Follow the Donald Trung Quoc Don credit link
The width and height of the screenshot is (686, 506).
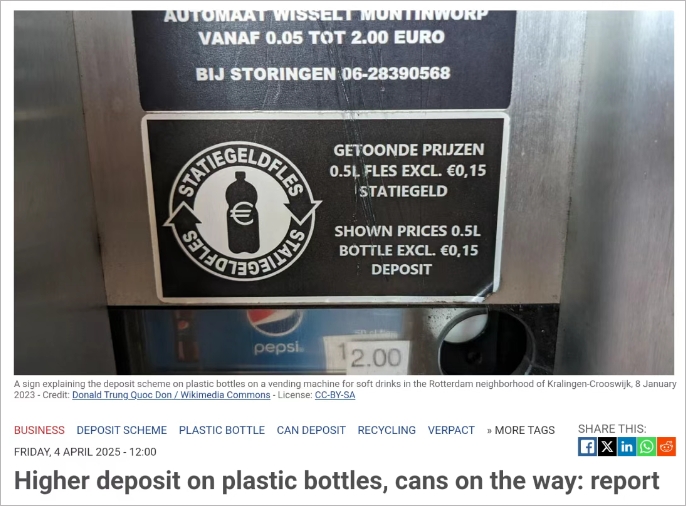[x=171, y=395]
